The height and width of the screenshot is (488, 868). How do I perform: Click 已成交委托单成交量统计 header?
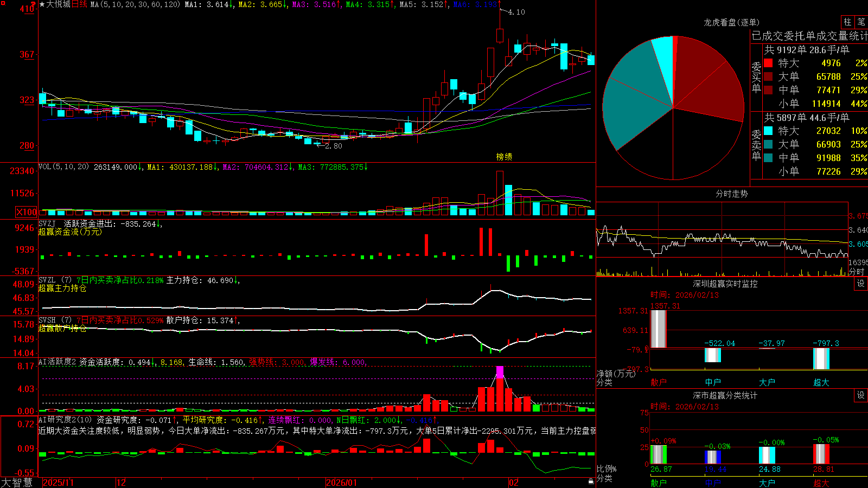[809, 36]
